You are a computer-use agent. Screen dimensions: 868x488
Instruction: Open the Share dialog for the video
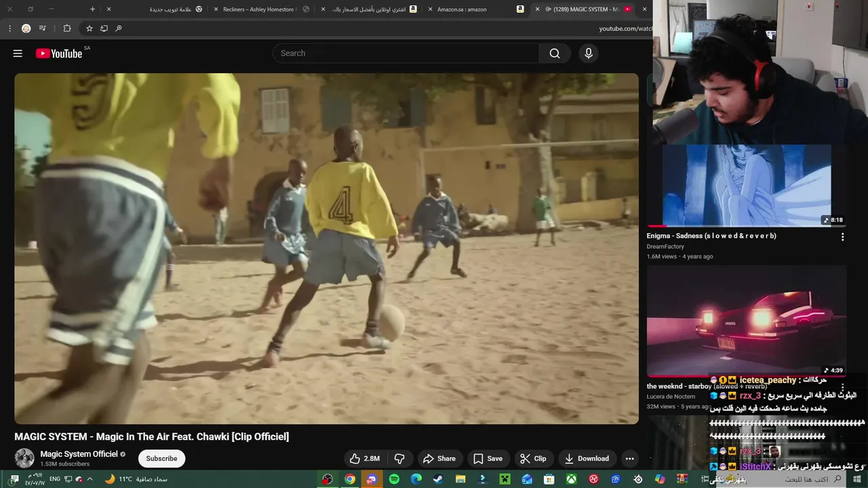439,459
